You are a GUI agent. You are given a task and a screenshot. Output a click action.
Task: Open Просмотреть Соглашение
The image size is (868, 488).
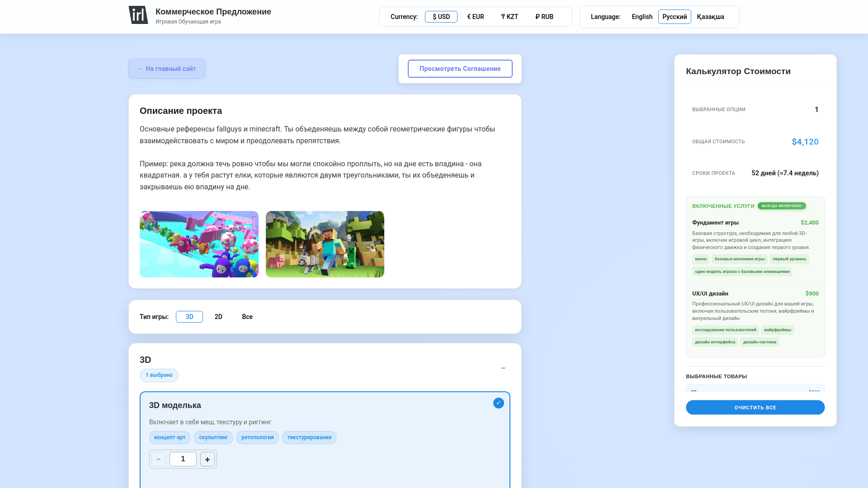[460, 69]
